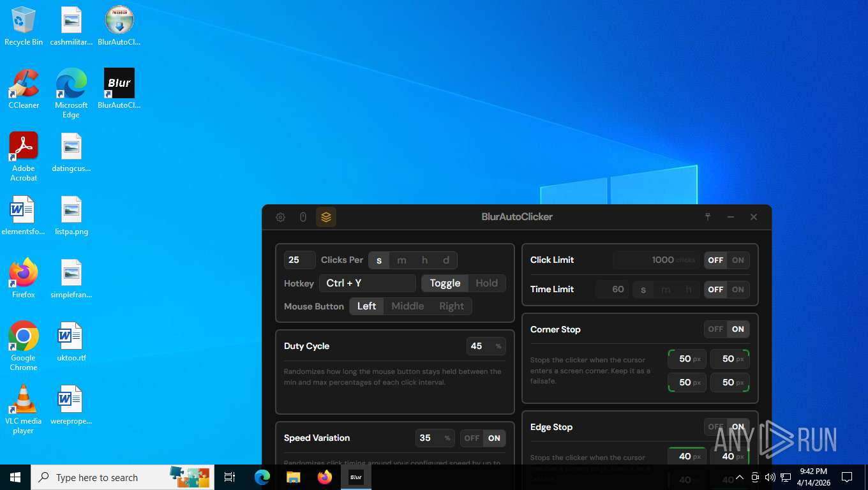Choose clicks per hour unit 'h'
The width and height of the screenshot is (868, 490).
click(x=424, y=260)
